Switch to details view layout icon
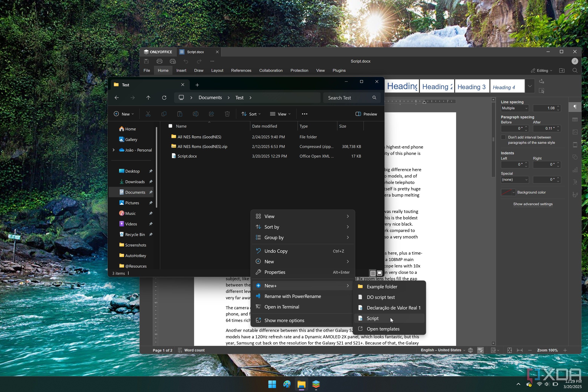Image resolution: width=588 pixels, height=392 pixels. tap(373, 273)
